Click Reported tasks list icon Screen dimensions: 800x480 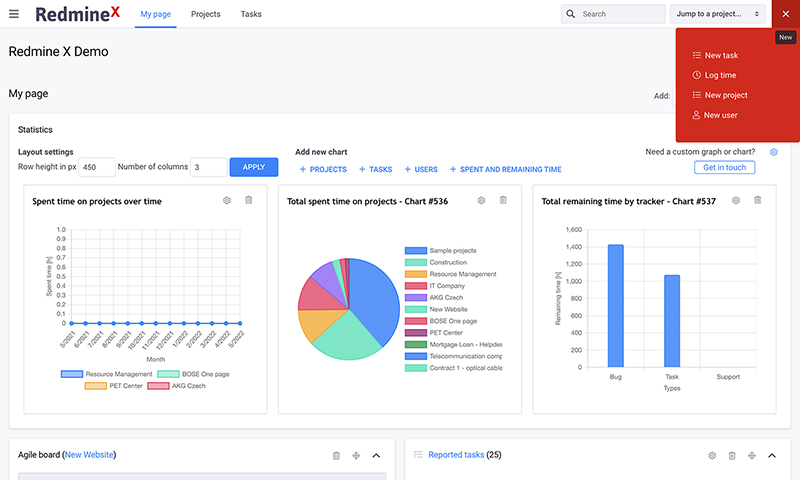coord(418,454)
